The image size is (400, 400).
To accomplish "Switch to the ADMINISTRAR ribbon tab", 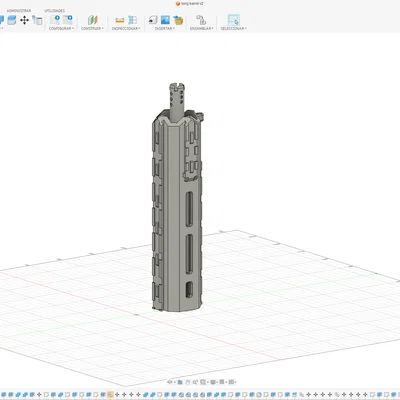I will pyautogui.click(x=19, y=11).
